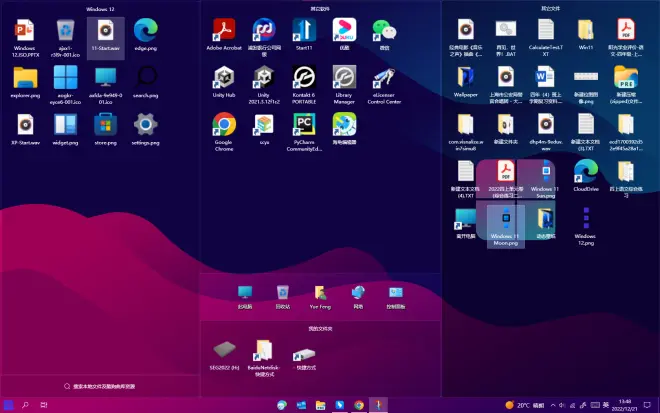This screenshot has height=413, width=660.
Task: Open the settings.png gear file
Action: pyautogui.click(x=146, y=130)
